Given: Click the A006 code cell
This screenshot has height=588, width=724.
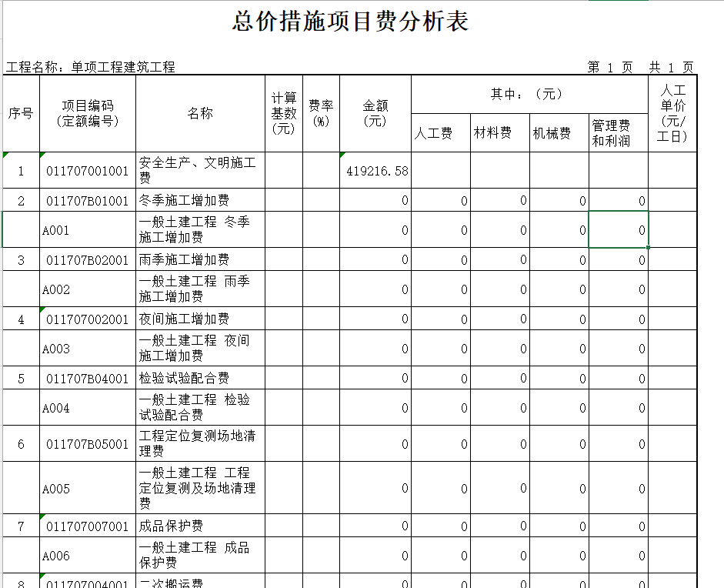Looking at the screenshot, I should [88, 555].
